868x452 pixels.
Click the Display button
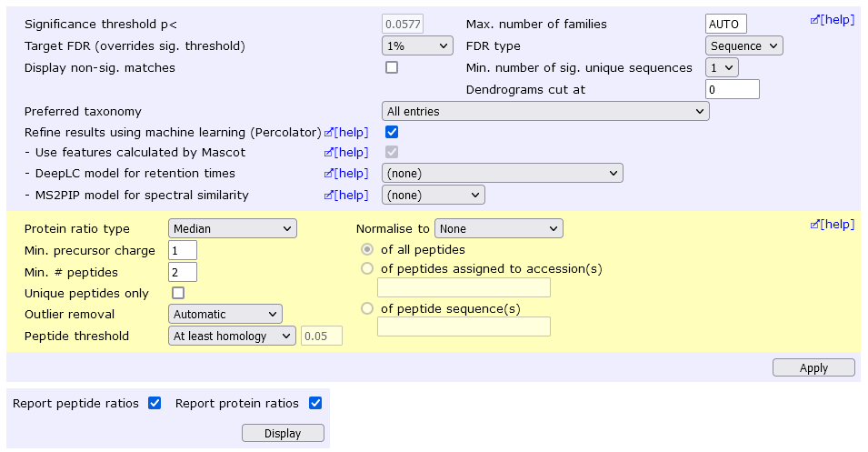[283, 433]
